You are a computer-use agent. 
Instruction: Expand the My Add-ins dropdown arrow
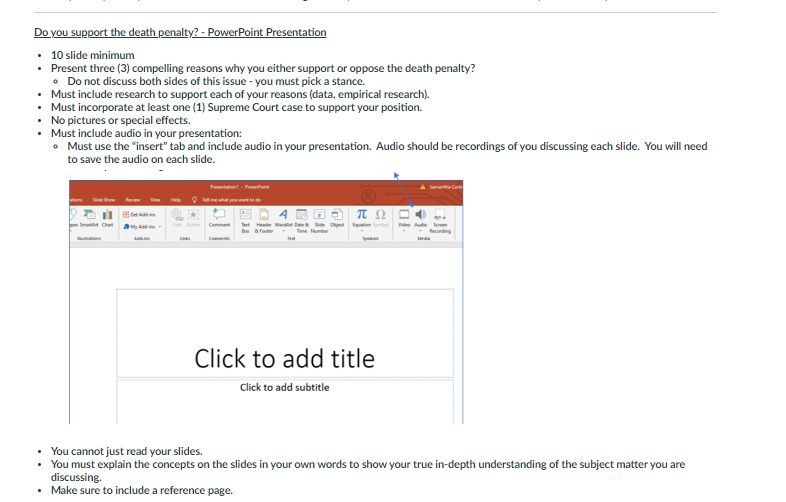click(x=160, y=227)
